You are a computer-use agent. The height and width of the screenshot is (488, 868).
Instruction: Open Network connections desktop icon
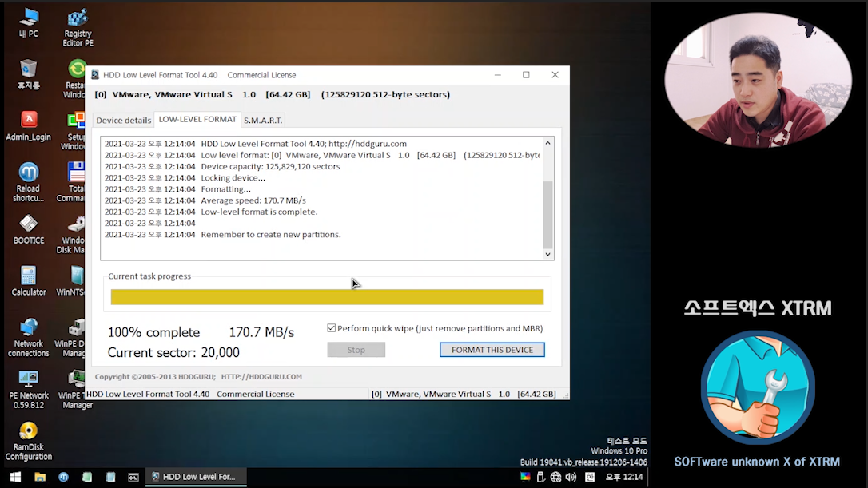(28, 338)
